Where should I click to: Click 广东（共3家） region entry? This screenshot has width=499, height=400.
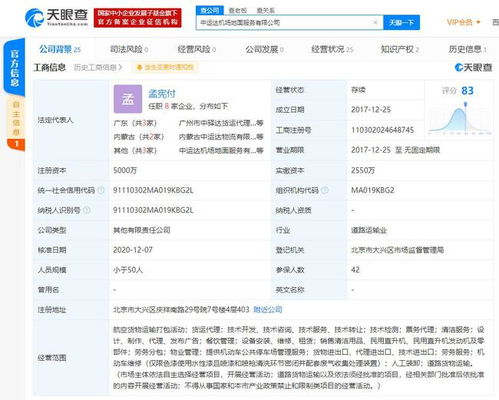tap(135, 123)
